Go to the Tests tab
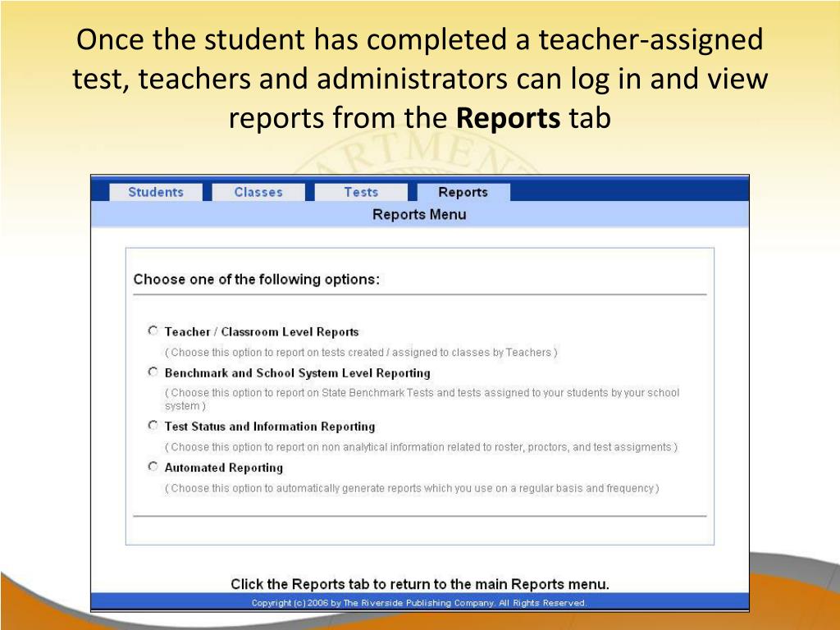Viewport: 840px width, 630px height. click(361, 192)
